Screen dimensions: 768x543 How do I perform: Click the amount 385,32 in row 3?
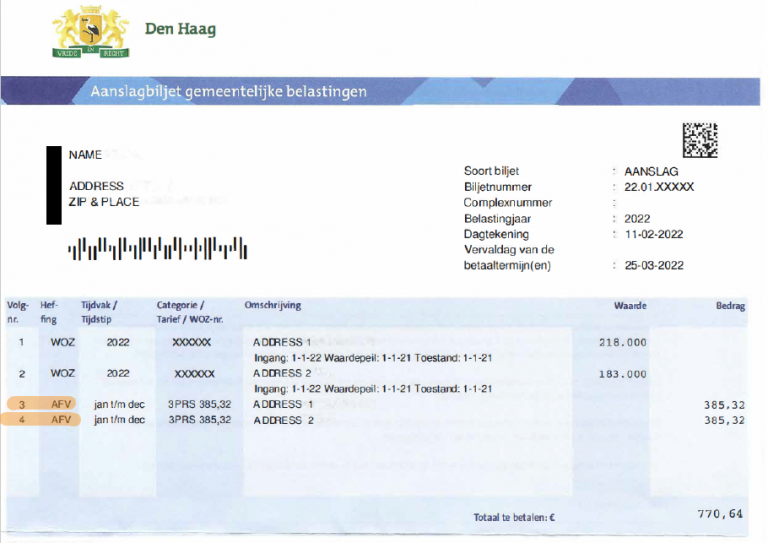(x=724, y=405)
